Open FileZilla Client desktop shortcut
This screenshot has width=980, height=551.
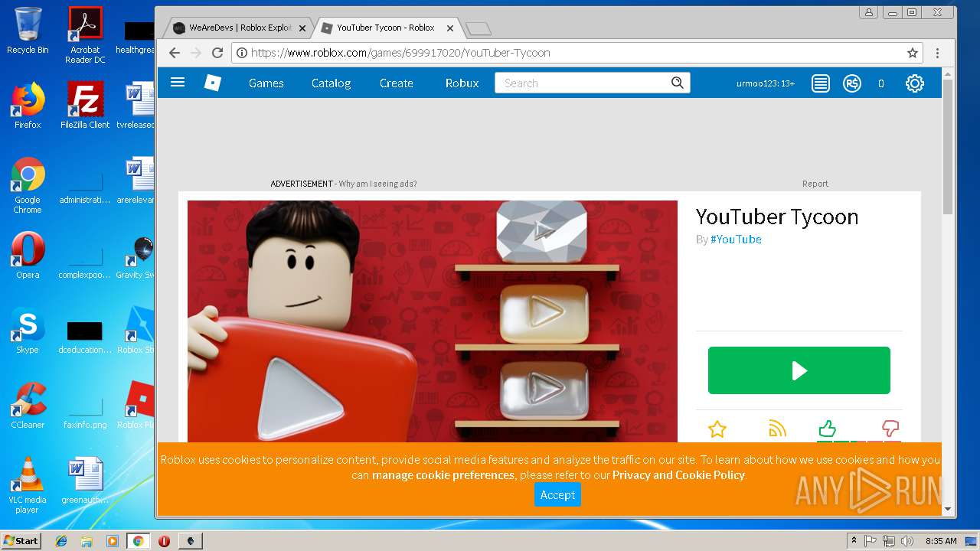tap(85, 106)
